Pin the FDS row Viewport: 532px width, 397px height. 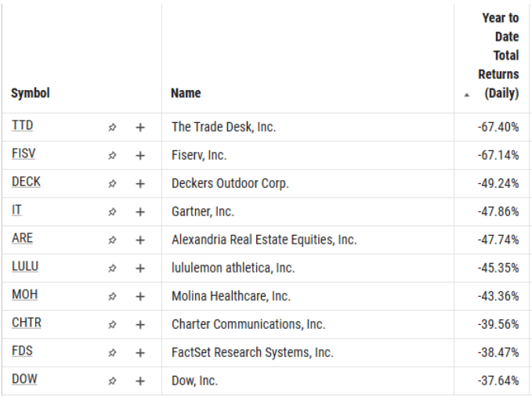[x=112, y=353]
